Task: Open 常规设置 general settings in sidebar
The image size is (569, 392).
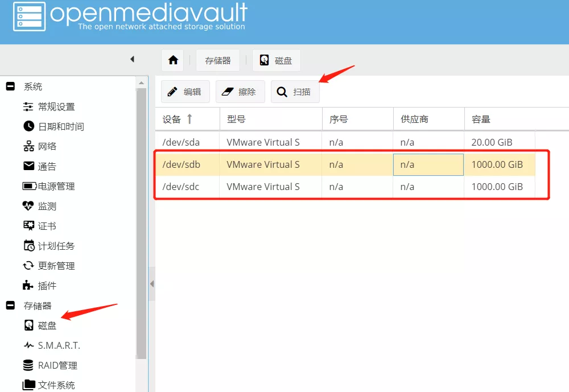Action: 56,107
